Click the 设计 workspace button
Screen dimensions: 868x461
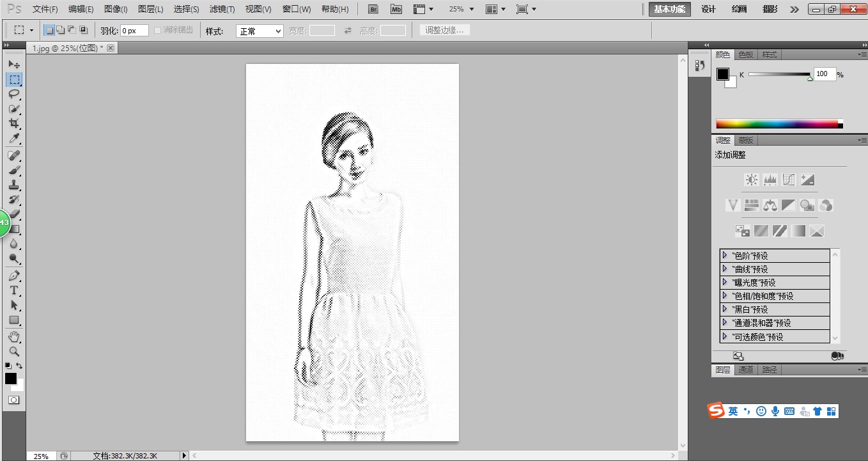tap(708, 10)
